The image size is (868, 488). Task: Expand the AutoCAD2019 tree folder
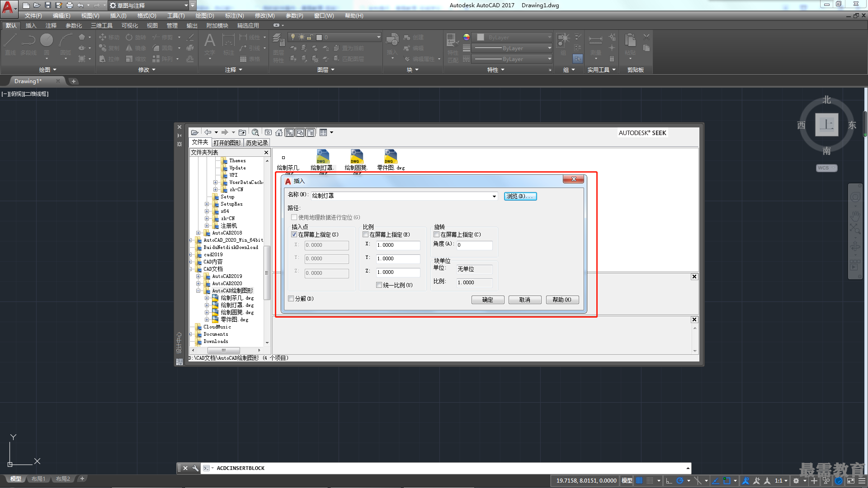pyautogui.click(x=198, y=276)
